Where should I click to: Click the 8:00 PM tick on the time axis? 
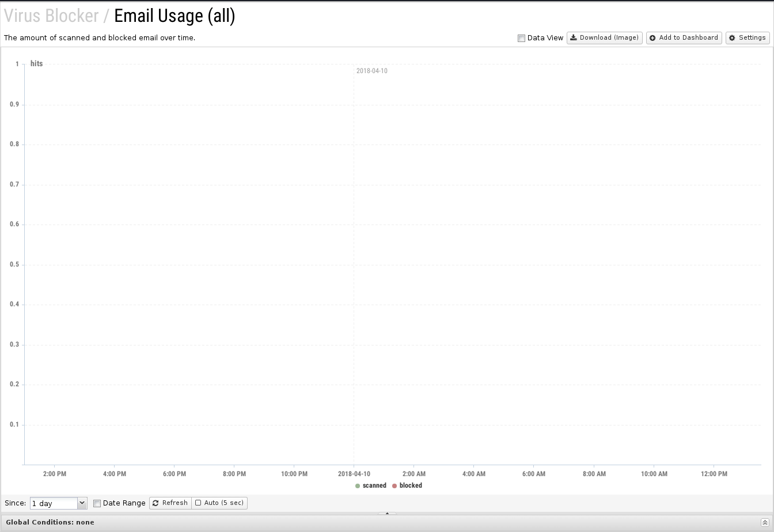234,474
